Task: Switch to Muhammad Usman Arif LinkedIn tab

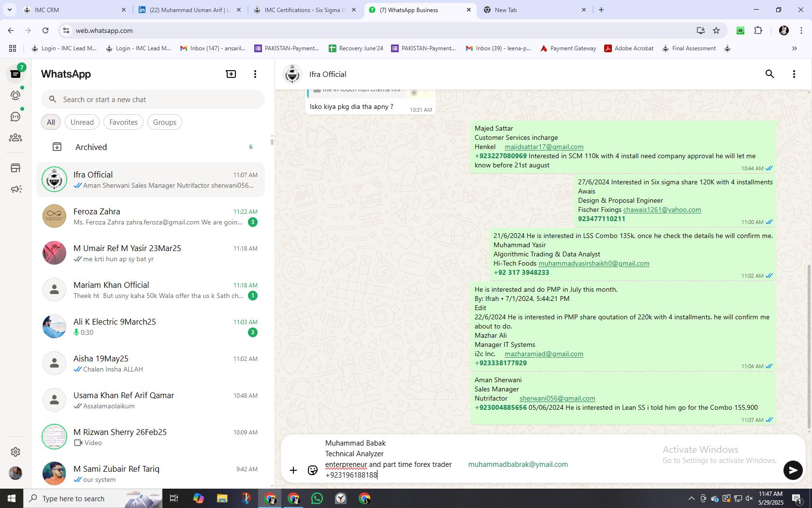Action: click(x=189, y=10)
